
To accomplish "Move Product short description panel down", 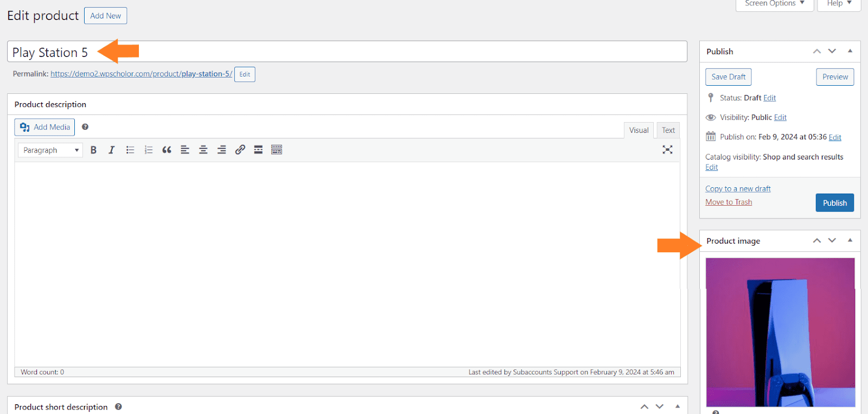I will point(660,406).
